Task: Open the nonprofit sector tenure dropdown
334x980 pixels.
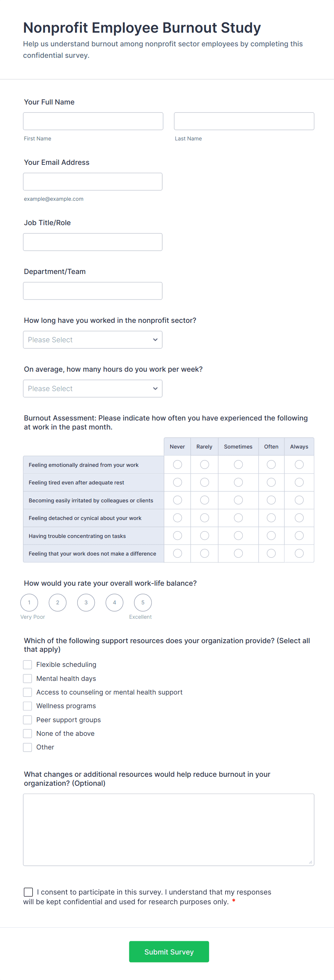Action: (x=92, y=340)
